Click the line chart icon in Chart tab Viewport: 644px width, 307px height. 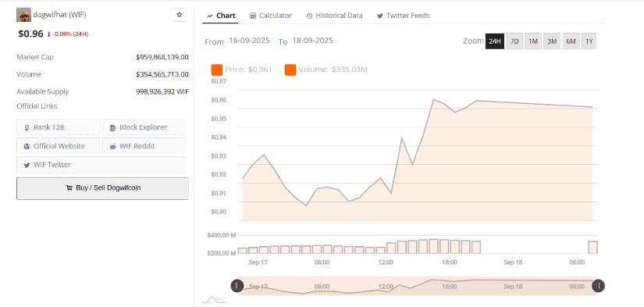click(x=210, y=16)
